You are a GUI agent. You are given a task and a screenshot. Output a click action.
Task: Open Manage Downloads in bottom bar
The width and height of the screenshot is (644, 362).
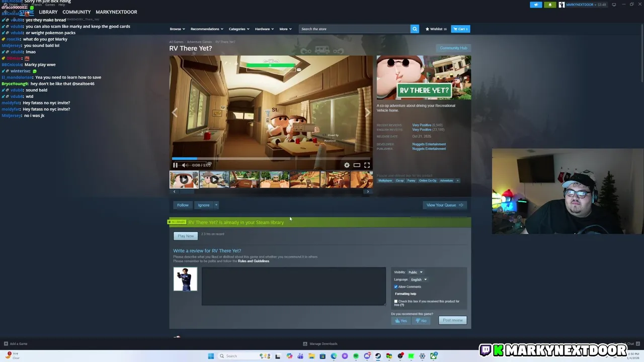click(x=320, y=344)
